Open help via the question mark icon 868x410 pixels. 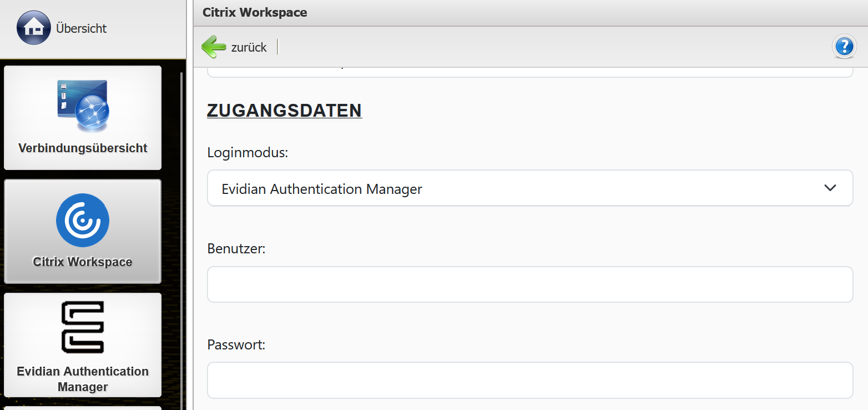(844, 46)
